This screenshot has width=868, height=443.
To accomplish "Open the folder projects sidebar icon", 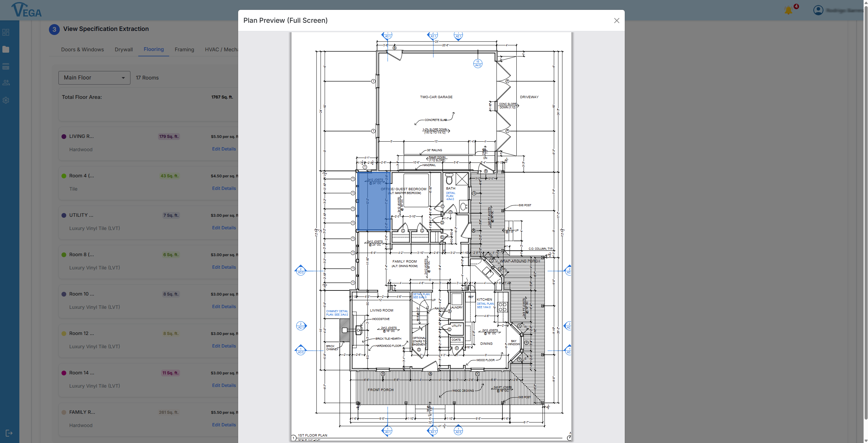I will point(6,49).
